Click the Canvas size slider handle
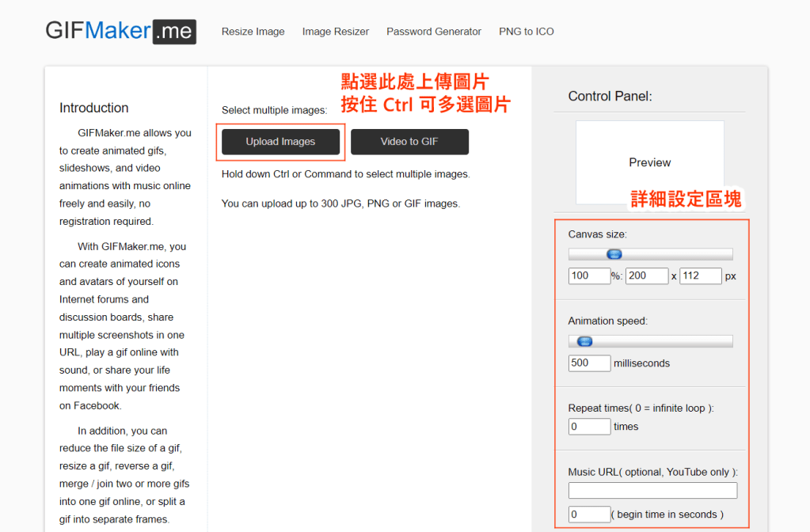This screenshot has height=532, width=810. (614, 254)
